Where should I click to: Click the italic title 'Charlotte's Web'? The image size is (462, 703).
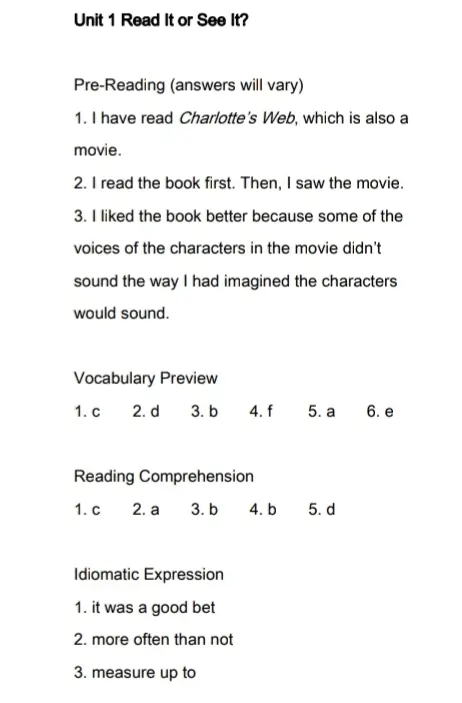238,118
